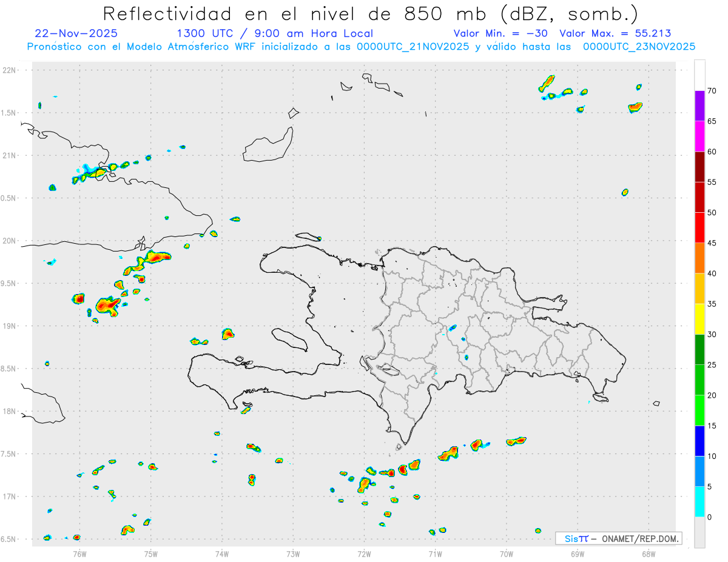
Task: Click the "60" label on the color scale
Action: coord(712,152)
